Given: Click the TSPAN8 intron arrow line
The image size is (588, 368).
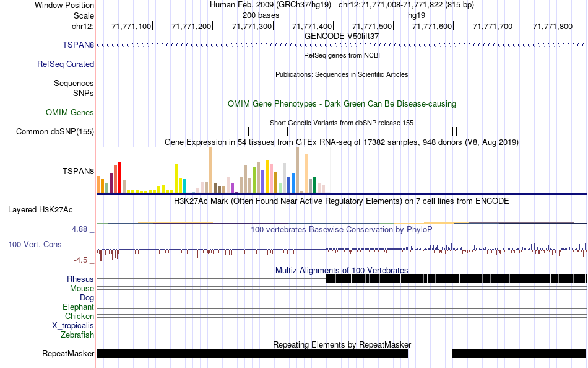Looking at the screenshot, I should [342, 45].
